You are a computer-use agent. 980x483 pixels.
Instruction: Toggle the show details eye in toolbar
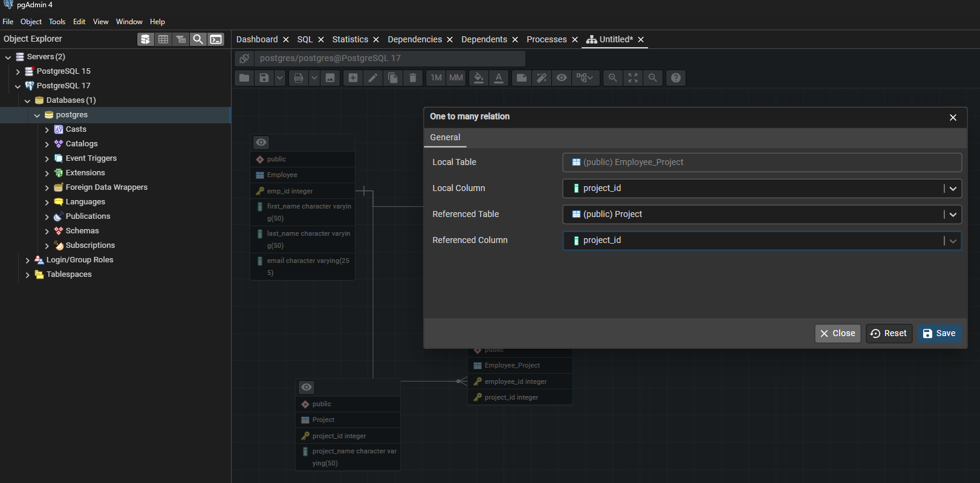(x=562, y=78)
